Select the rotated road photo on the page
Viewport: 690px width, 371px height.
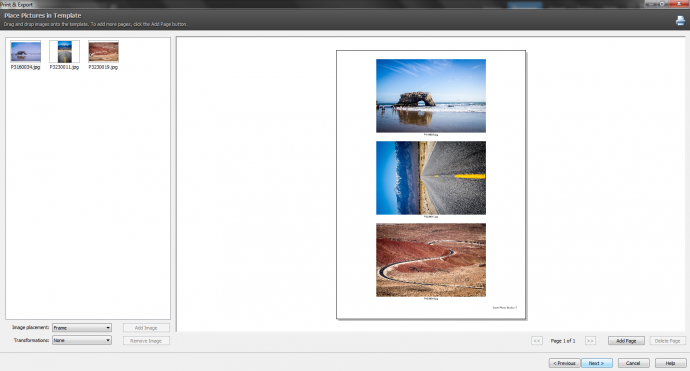point(431,178)
